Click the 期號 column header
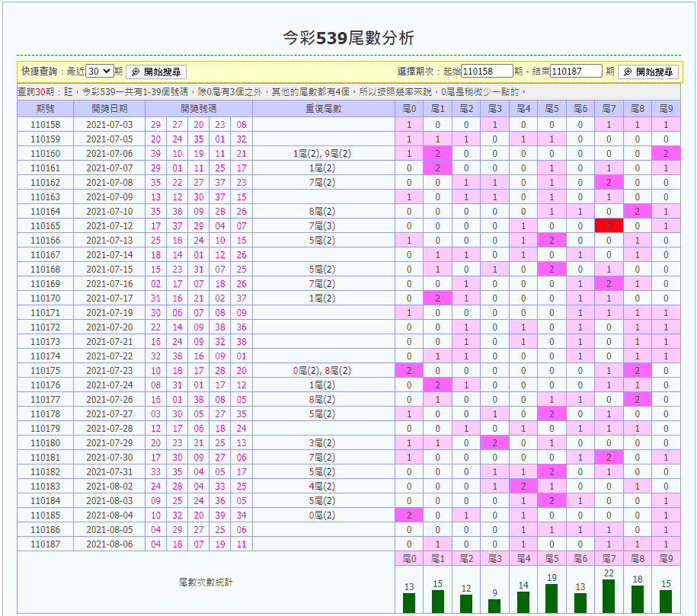Viewport: 697px width, 616px height. coord(46,109)
